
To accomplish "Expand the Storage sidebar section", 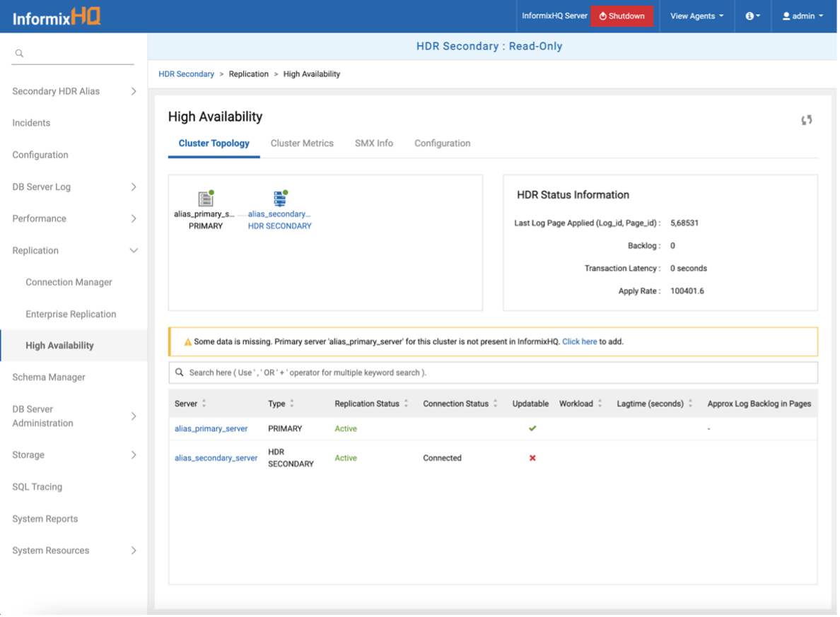I will 135,454.
